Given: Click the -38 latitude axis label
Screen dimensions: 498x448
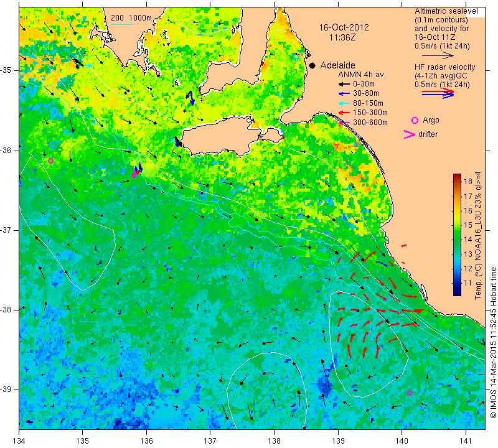Looking at the screenshot, I should tap(9, 309).
